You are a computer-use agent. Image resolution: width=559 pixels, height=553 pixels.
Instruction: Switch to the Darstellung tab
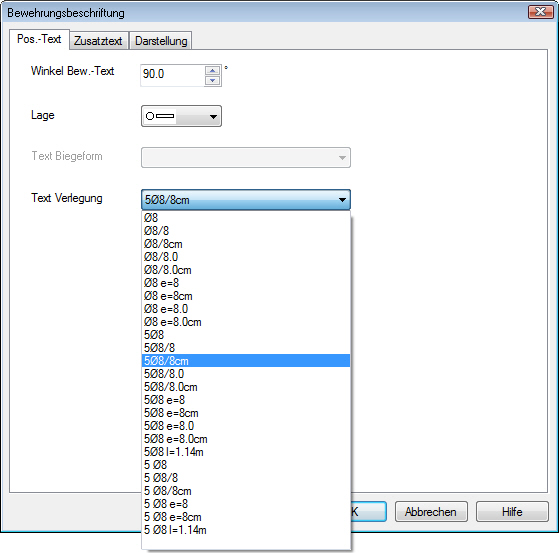(x=161, y=41)
